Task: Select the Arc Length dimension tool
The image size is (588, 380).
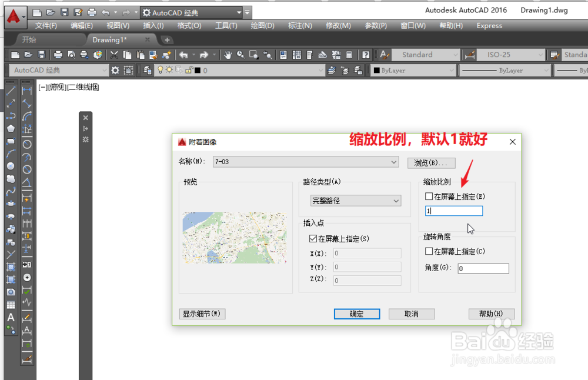Action: [26, 115]
